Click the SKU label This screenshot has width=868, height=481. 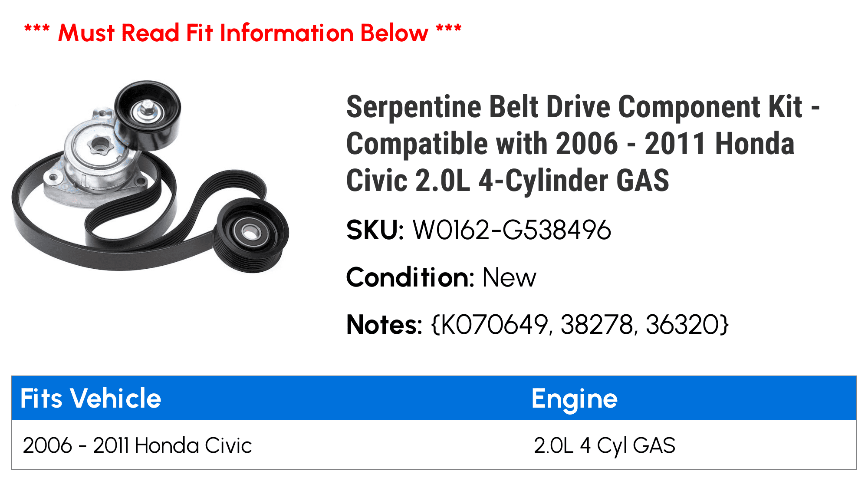tap(375, 230)
